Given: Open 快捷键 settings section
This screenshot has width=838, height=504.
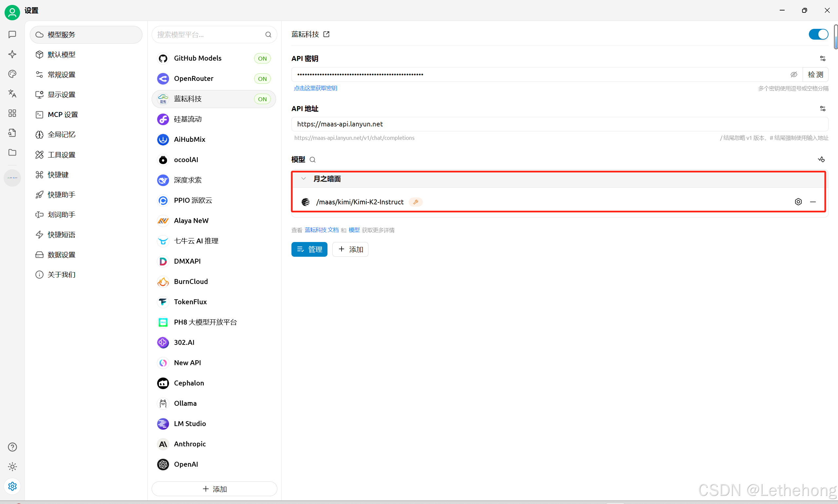Looking at the screenshot, I should click(86, 175).
